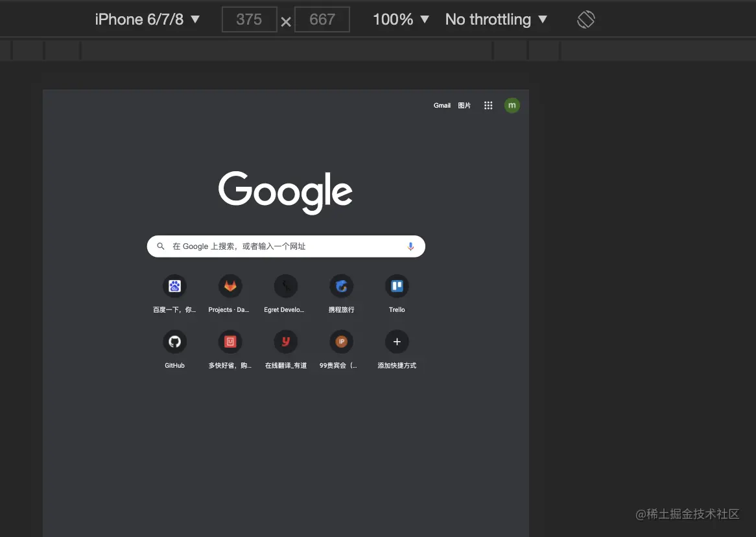Screen dimensions: 756x537
Task: Open the Trello shortcut icon
Action: pyautogui.click(x=397, y=286)
